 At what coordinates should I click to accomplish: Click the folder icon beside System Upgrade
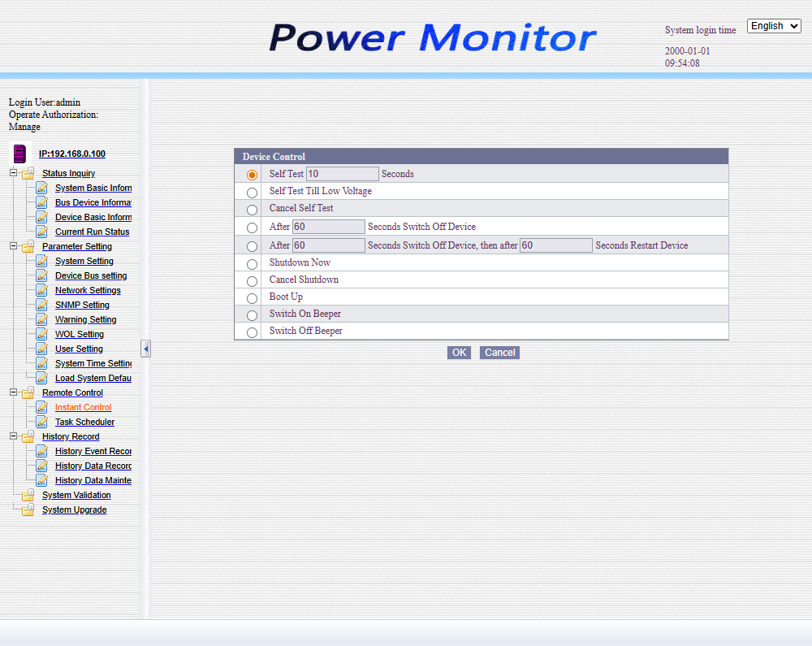pos(28,509)
